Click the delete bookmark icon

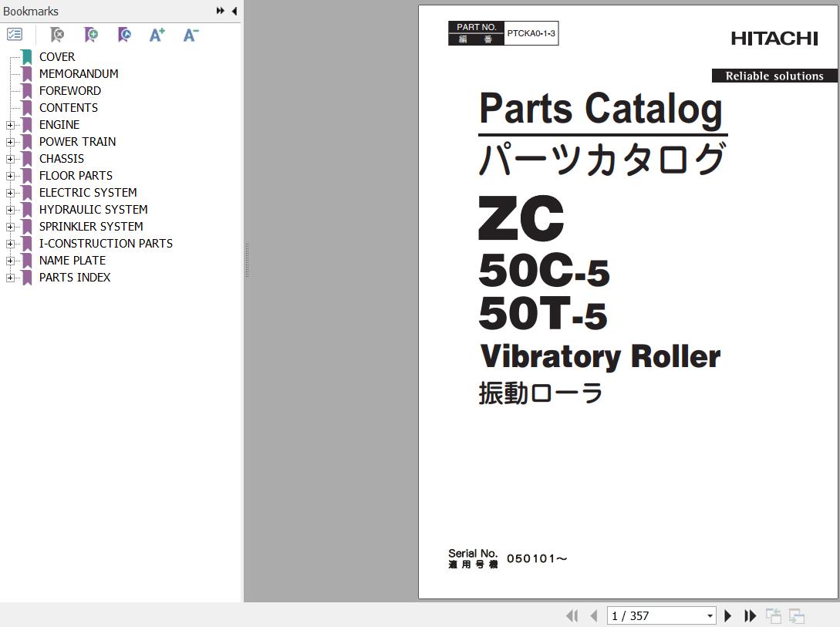coord(57,35)
